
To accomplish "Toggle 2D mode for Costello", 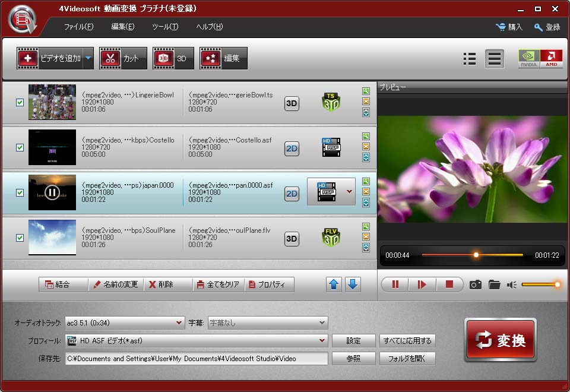I will (x=292, y=148).
